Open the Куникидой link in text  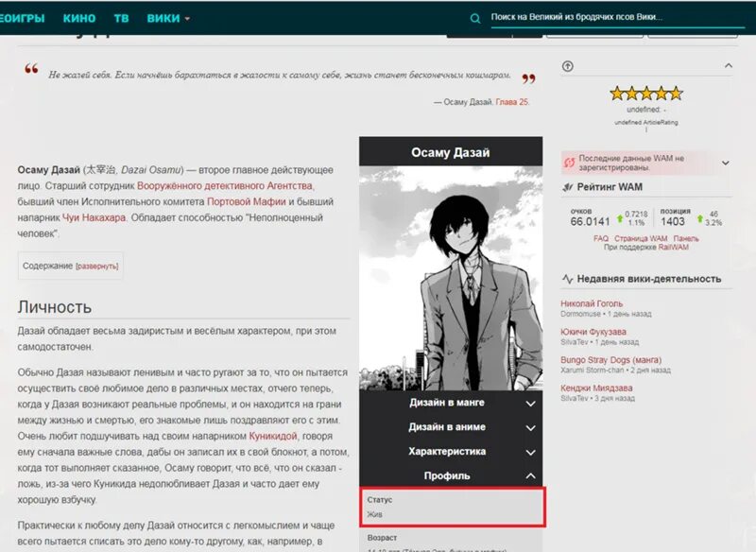pos(273,437)
